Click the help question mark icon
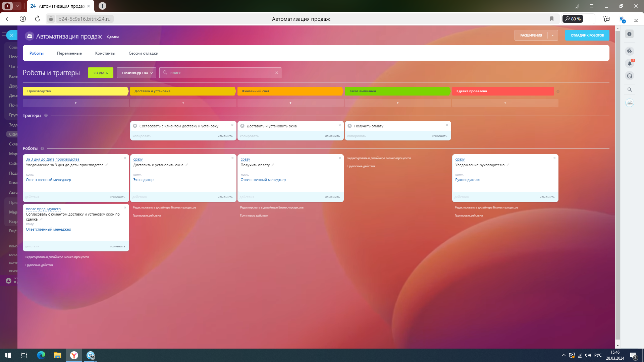The image size is (644, 362). (630, 34)
